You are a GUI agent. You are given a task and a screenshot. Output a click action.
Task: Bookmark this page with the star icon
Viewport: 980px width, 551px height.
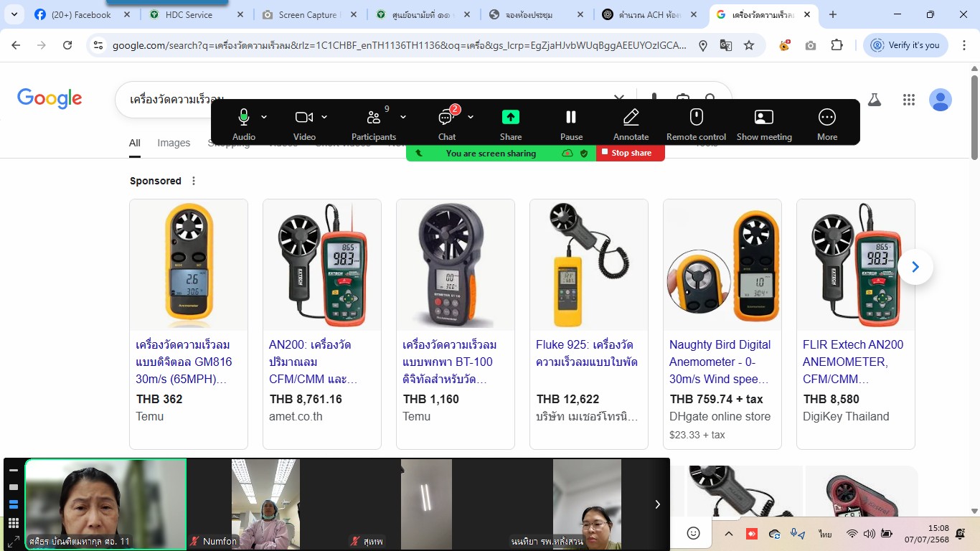(749, 45)
